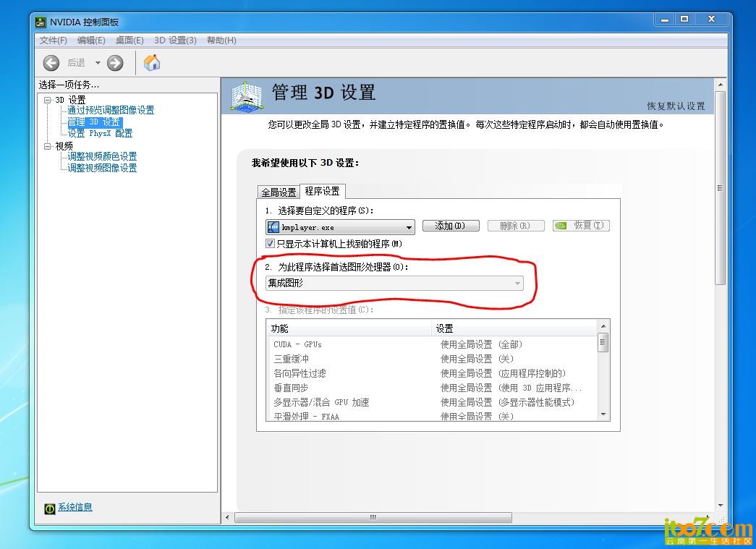Switch to the 程序设置 tab
This screenshot has width=756, height=549.
pos(322,191)
